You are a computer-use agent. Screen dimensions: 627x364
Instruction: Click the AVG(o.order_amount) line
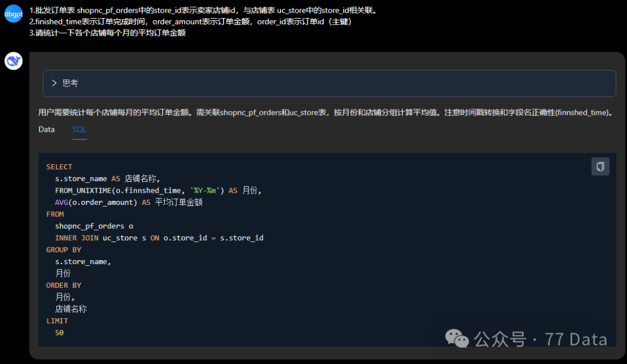[129, 203]
